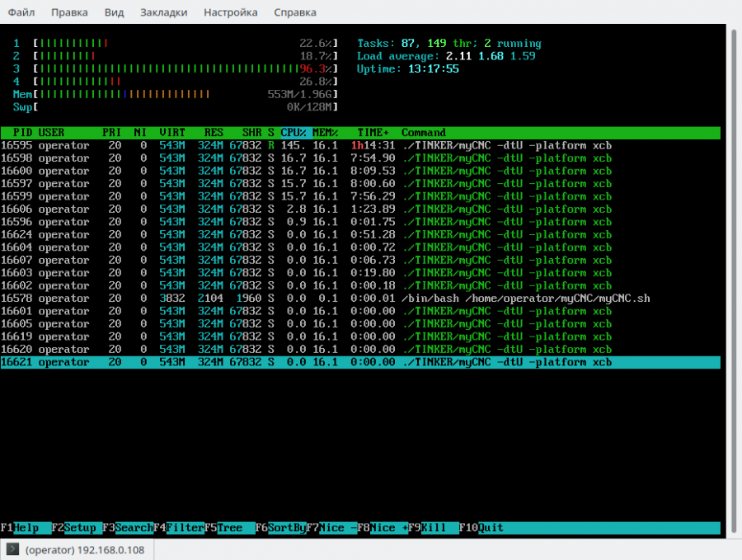The image size is (742, 560).
Task: Open the Закладки menu
Action: [x=163, y=12]
